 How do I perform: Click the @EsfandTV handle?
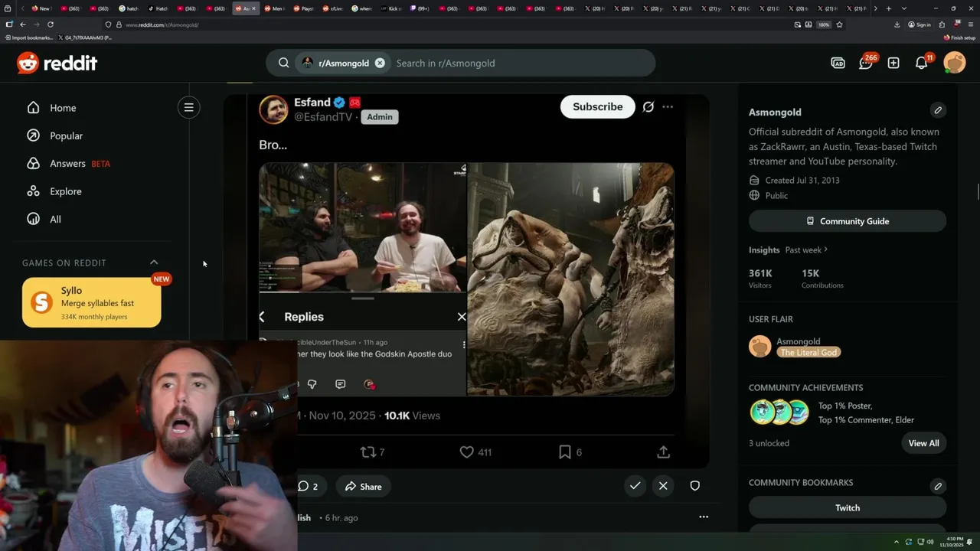coord(323,117)
